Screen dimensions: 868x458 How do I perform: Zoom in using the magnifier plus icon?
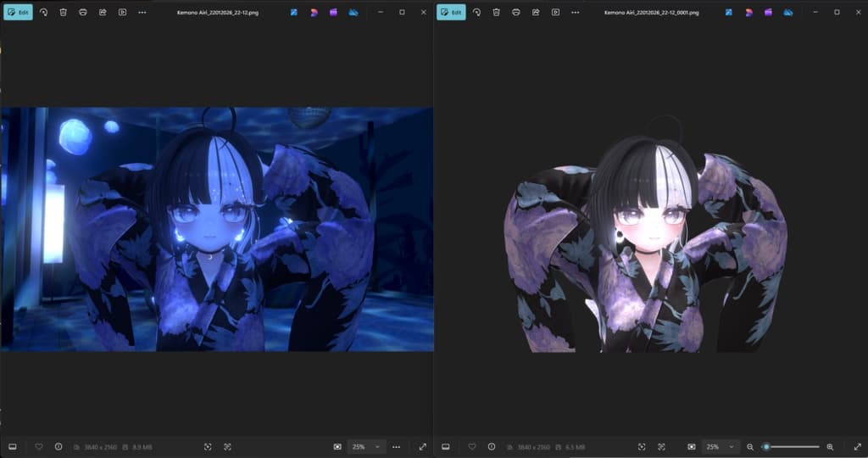click(x=830, y=446)
